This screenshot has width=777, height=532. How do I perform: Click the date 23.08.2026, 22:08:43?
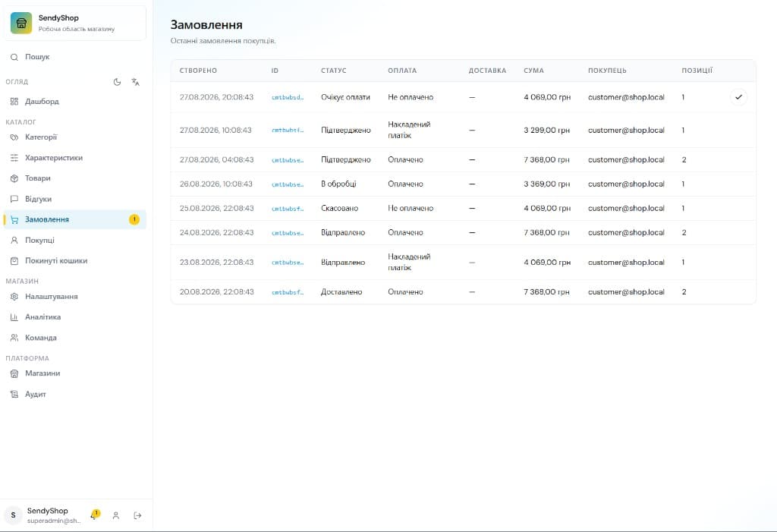click(216, 263)
